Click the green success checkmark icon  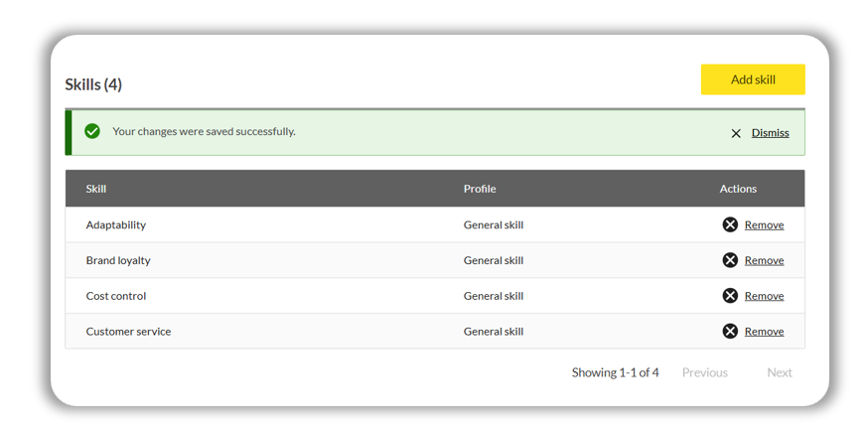92,131
